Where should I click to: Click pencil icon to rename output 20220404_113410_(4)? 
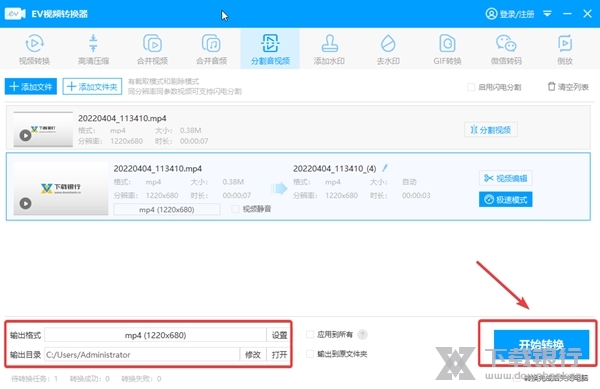[x=385, y=168]
